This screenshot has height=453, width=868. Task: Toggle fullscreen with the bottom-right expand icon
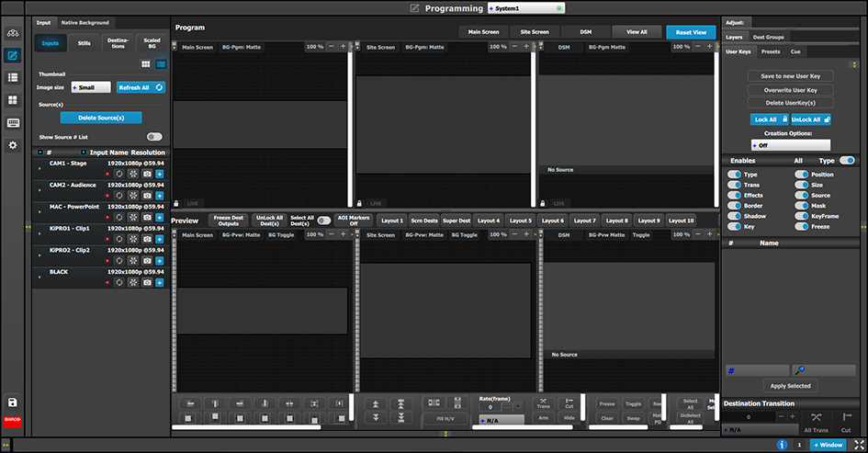859,445
